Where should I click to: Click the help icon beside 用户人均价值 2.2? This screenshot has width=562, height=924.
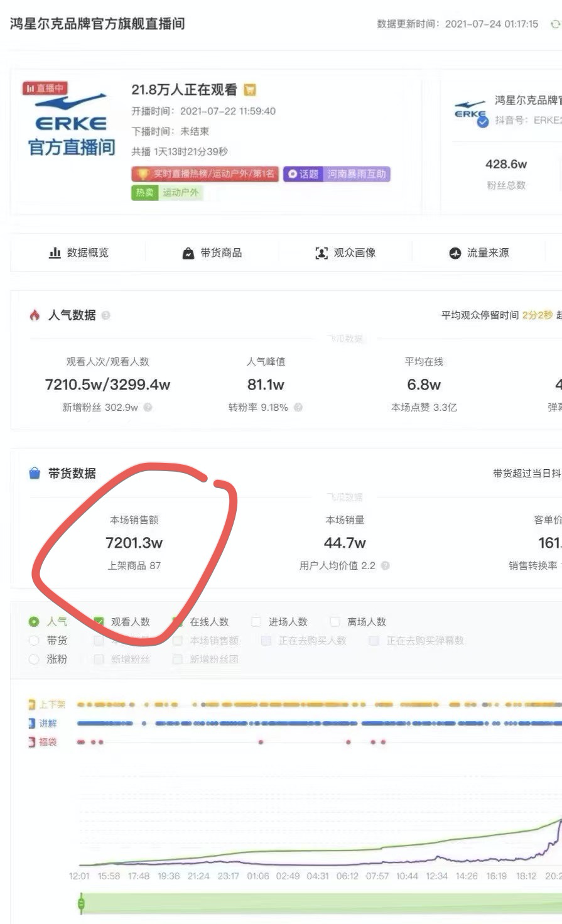click(385, 565)
